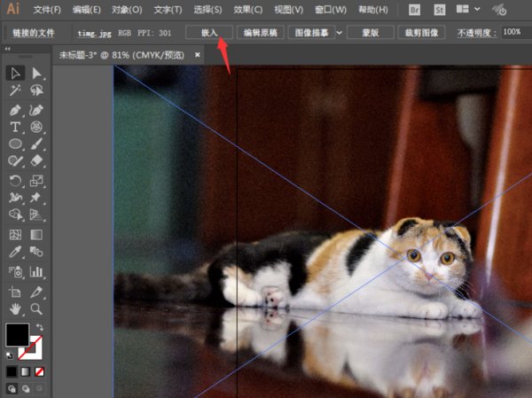Image resolution: width=532 pixels, height=398 pixels.
Task: Open the 文字(T) menu
Action: coord(168,10)
